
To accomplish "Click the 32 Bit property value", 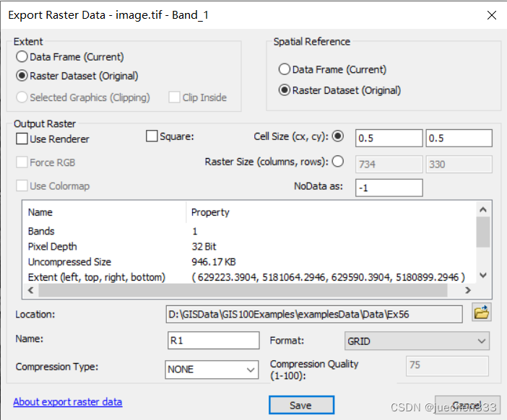I will 204,247.
